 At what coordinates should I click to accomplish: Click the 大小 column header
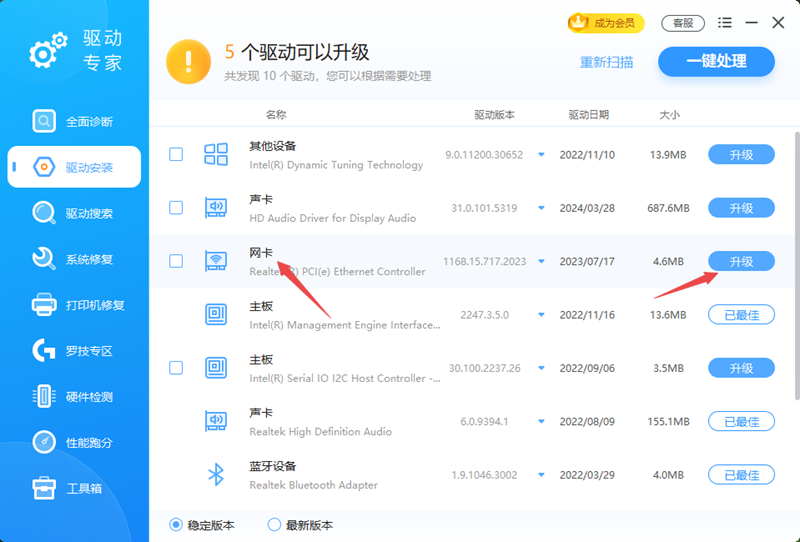coord(669,115)
